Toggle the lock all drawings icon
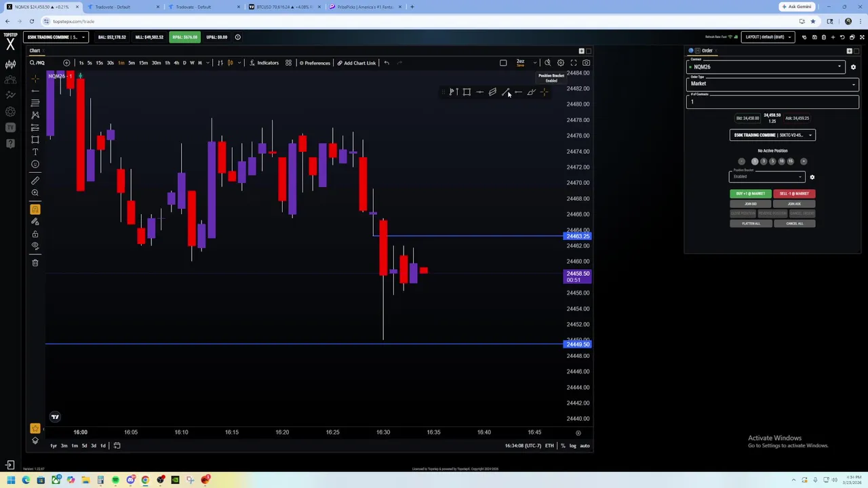 point(35,234)
